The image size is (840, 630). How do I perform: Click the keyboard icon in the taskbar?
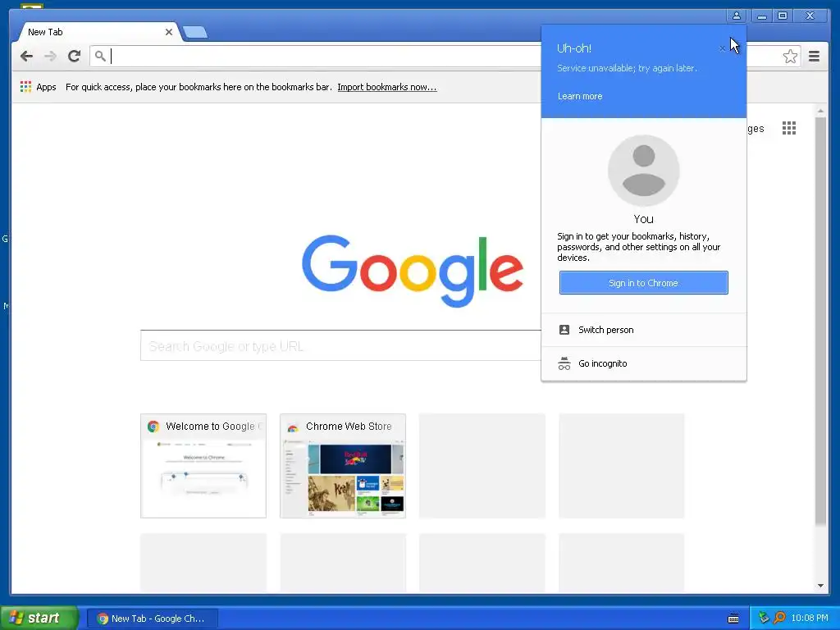click(x=733, y=619)
